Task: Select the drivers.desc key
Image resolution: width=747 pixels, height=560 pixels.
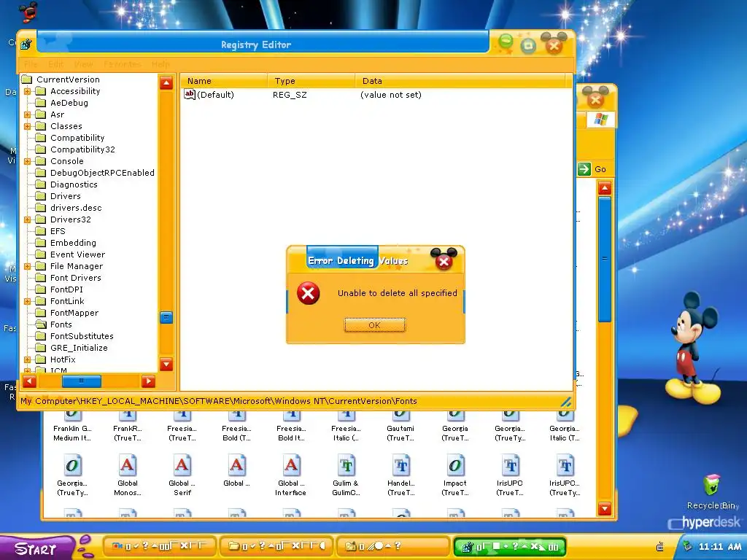Action: coord(76,208)
